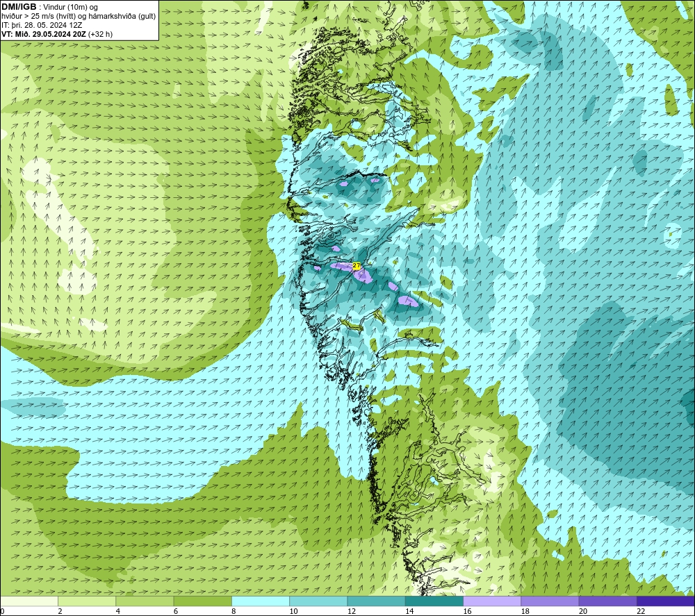Click the legend scale label 16
Viewport: 695px width, 616px height.
pos(467,611)
